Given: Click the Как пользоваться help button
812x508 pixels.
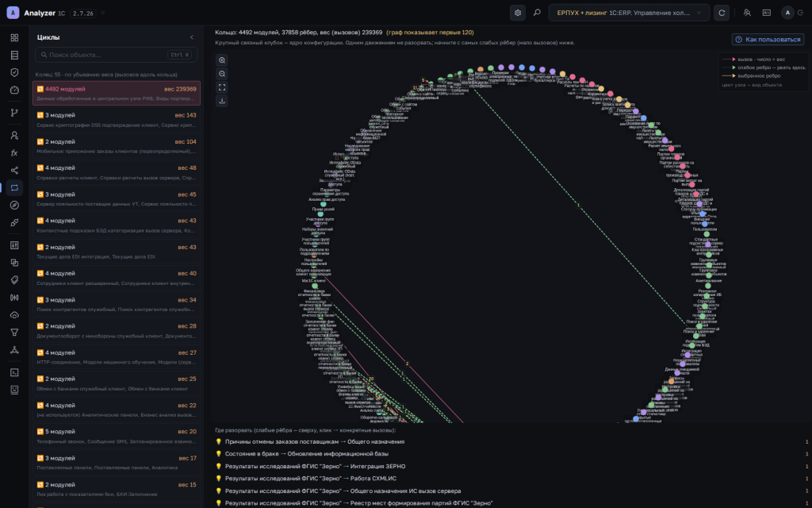Looking at the screenshot, I should point(768,40).
